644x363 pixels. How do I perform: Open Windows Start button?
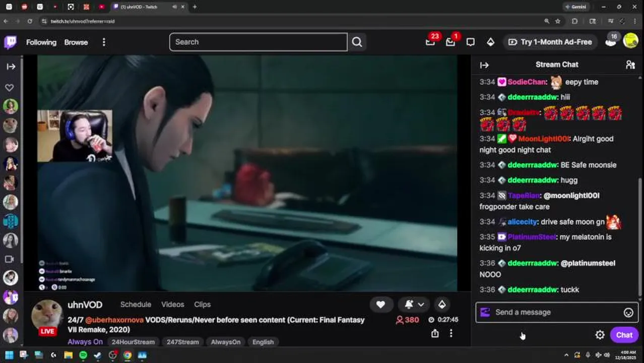click(x=9, y=355)
